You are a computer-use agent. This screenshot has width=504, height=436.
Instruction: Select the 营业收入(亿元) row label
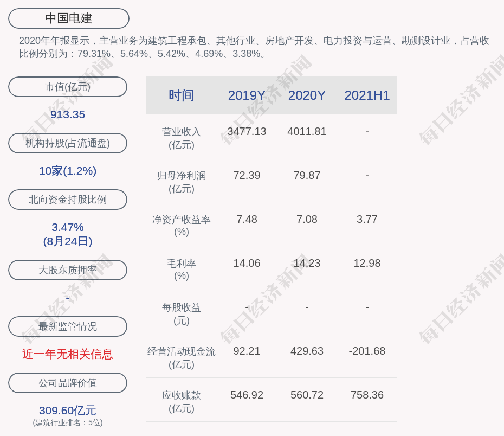pyautogui.click(x=181, y=138)
